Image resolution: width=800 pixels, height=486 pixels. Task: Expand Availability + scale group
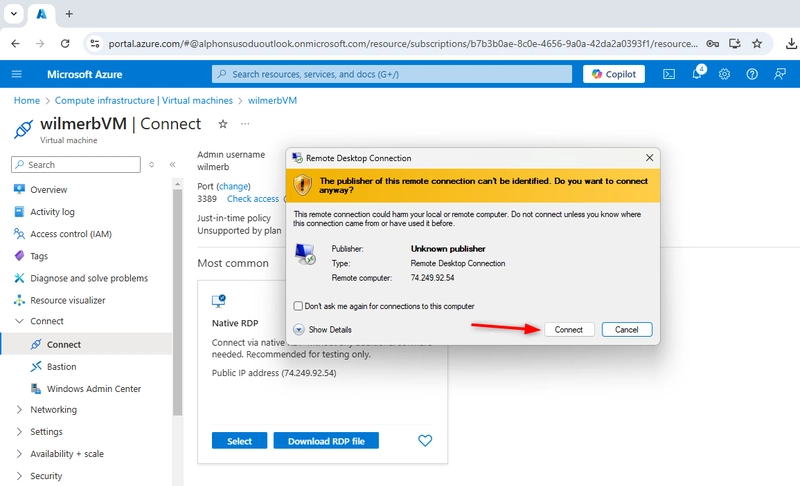point(19,454)
